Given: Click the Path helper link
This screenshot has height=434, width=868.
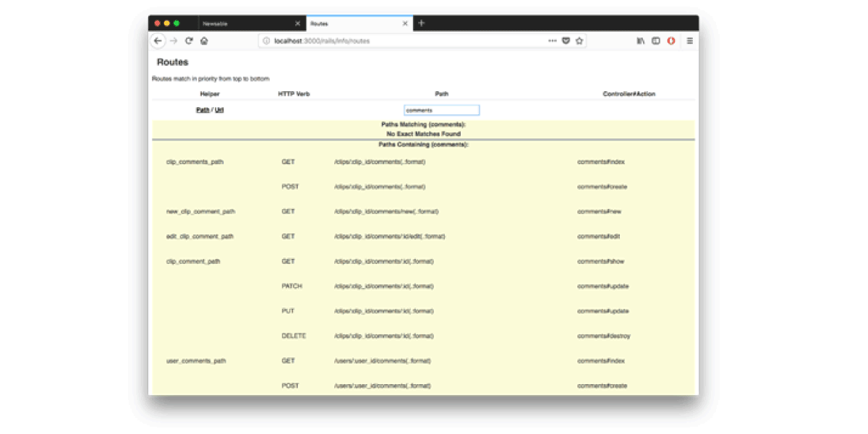Looking at the screenshot, I should pyautogui.click(x=203, y=110).
